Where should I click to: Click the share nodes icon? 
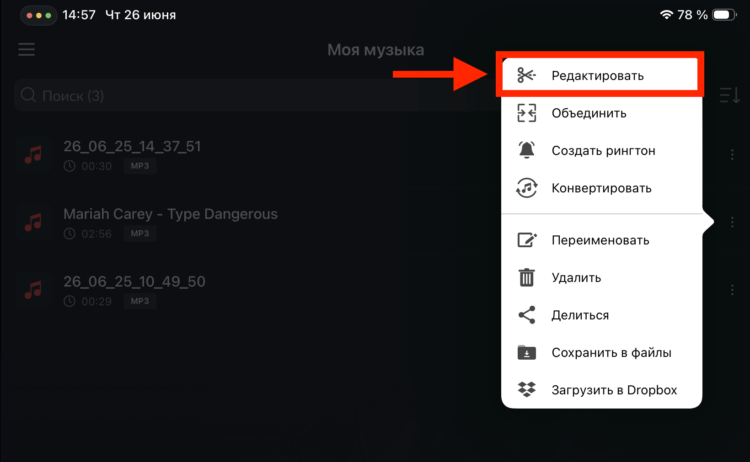[527, 315]
